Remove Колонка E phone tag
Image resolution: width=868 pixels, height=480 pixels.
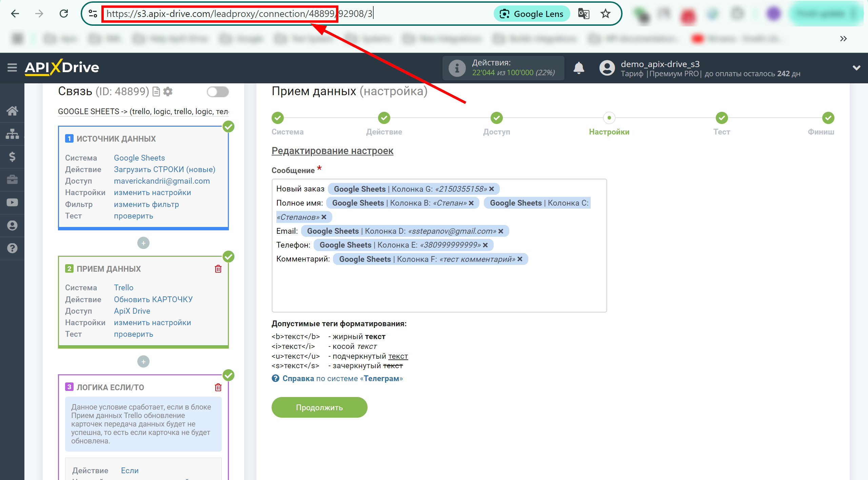pos(485,245)
